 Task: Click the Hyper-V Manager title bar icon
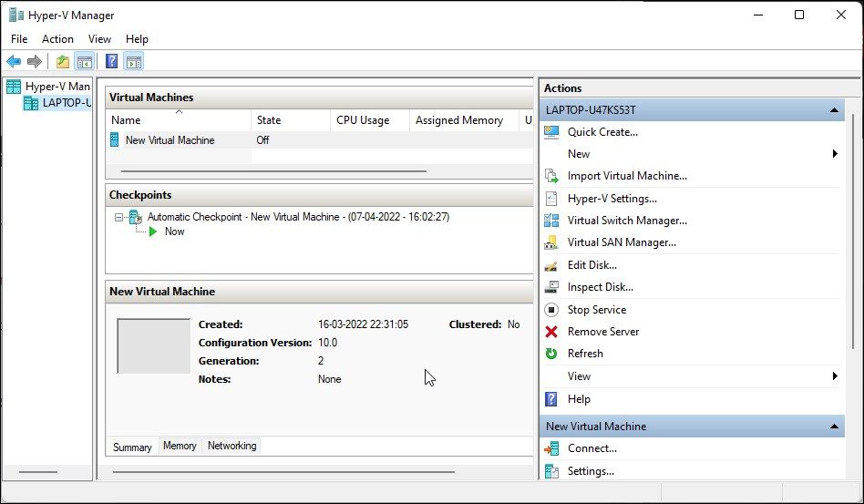point(16,15)
